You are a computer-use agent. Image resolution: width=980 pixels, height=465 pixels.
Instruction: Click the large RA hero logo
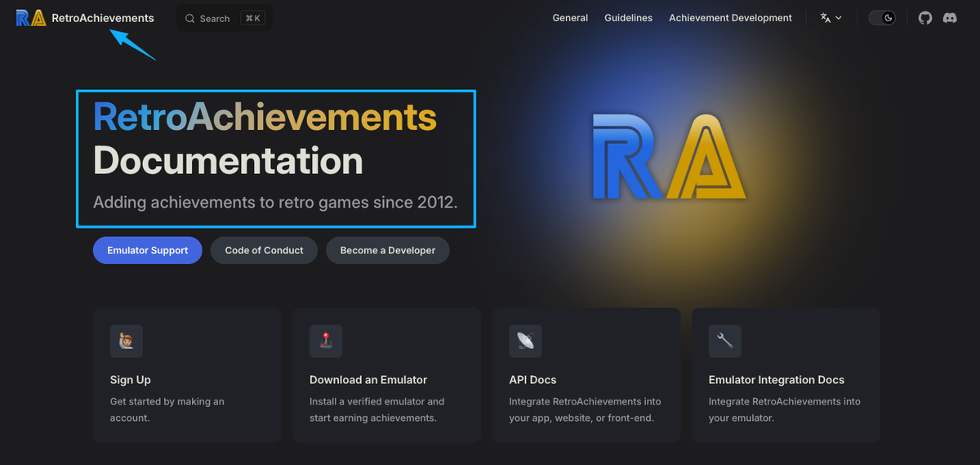(x=669, y=157)
